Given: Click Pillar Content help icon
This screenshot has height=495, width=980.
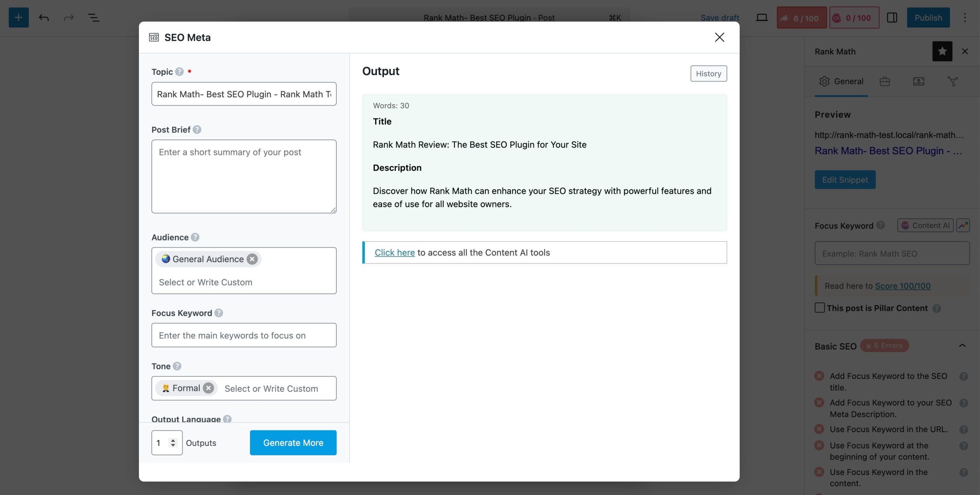Looking at the screenshot, I should point(937,309).
